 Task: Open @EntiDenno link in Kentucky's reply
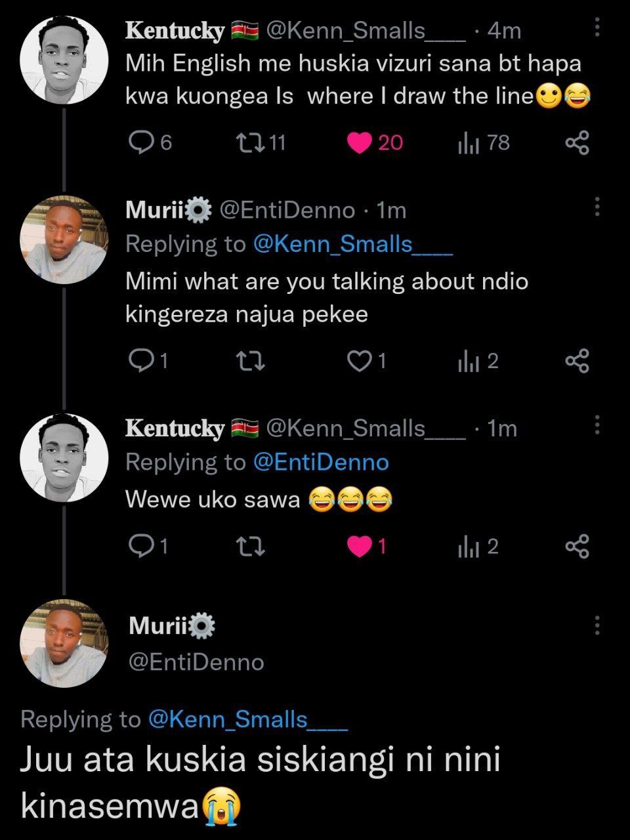click(x=321, y=462)
